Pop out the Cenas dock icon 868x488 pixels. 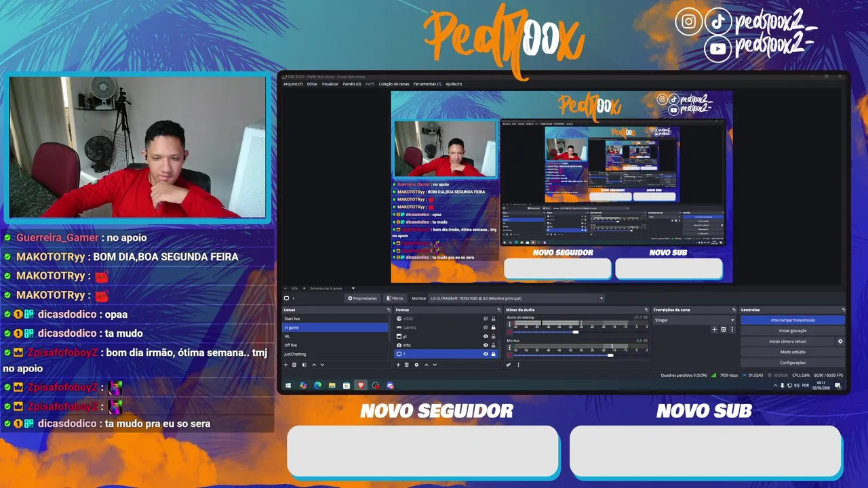click(x=389, y=310)
